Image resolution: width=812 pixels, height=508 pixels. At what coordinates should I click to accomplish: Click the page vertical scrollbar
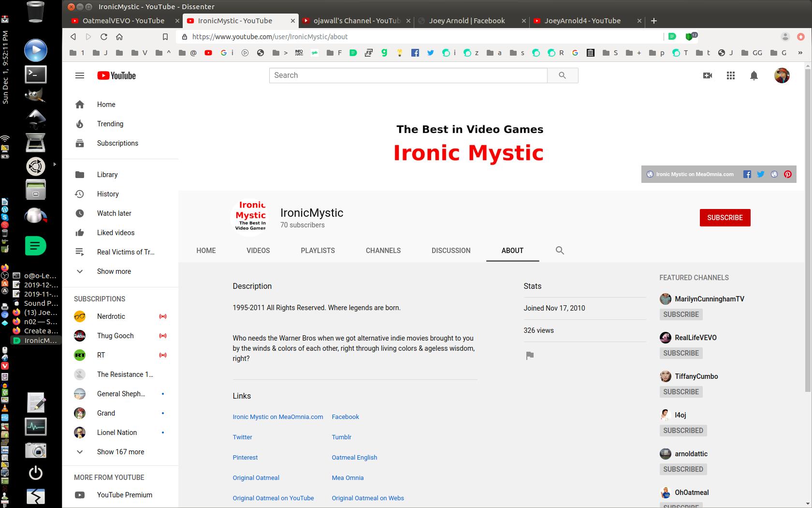pos(808,231)
